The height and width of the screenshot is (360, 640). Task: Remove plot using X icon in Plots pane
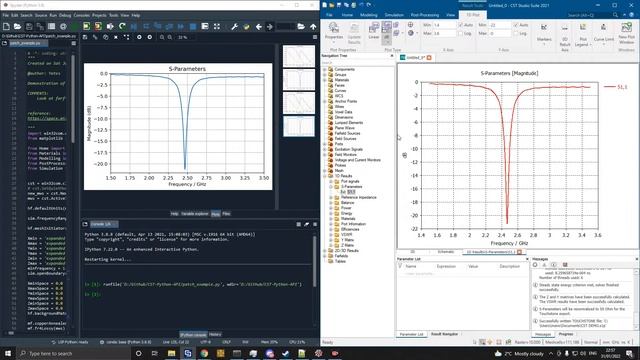pos(116,37)
